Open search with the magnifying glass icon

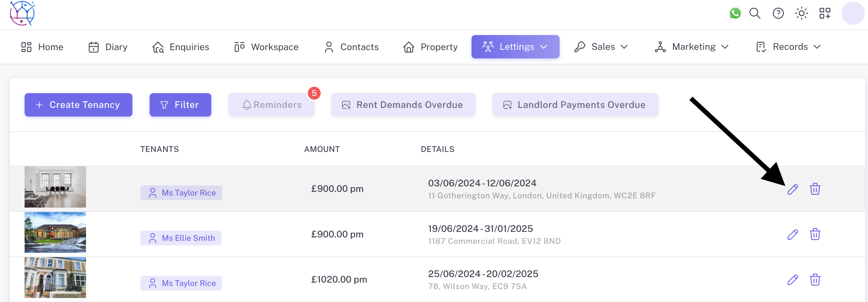coord(755,14)
